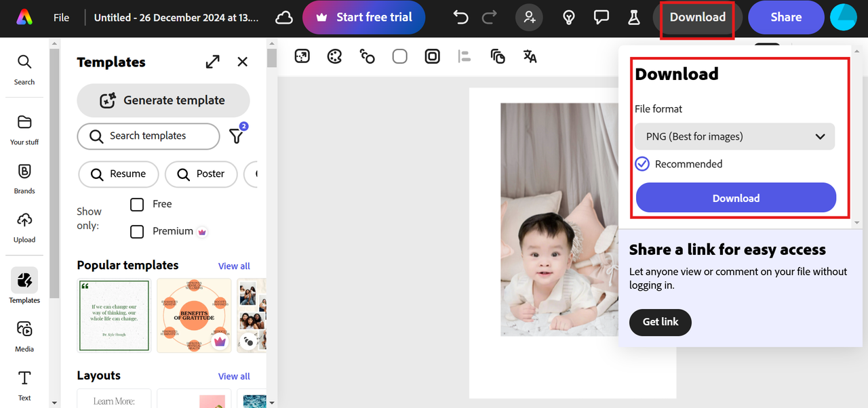The image size is (868, 408).
Task: Expand the Templates panel
Action: tap(213, 62)
